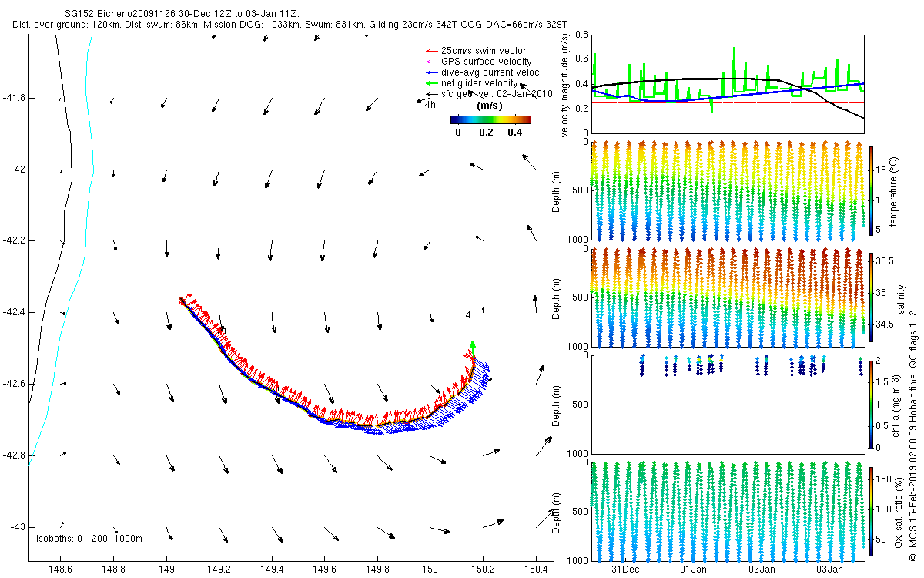Click the '34.5' salinity colorbar tick
The width and height of the screenshot is (924, 578).
[884, 324]
